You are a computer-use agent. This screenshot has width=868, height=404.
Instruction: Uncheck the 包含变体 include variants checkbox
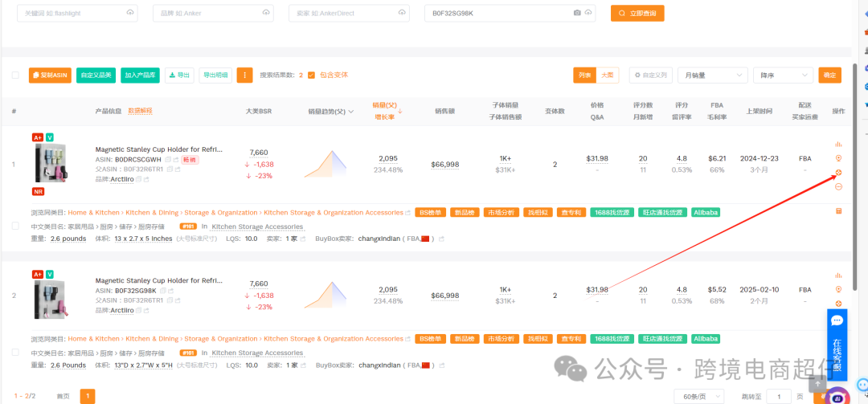point(311,75)
